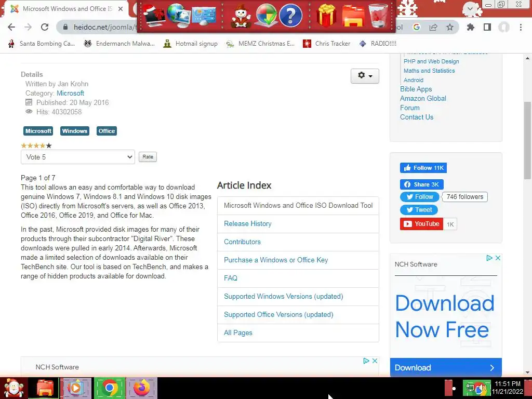Open the dock security shield checkmark icon
The image size is (532, 399).
(265, 16)
